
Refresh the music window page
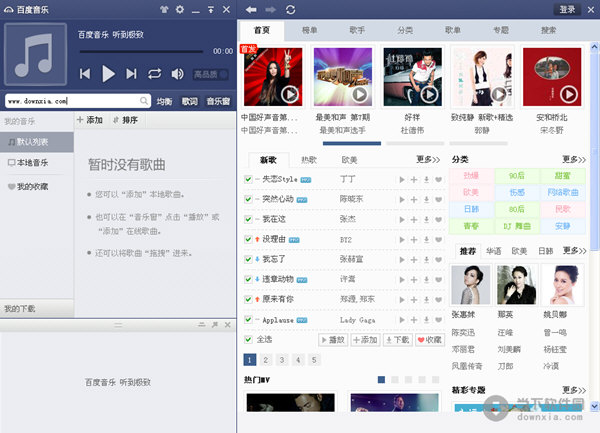[x=290, y=10]
